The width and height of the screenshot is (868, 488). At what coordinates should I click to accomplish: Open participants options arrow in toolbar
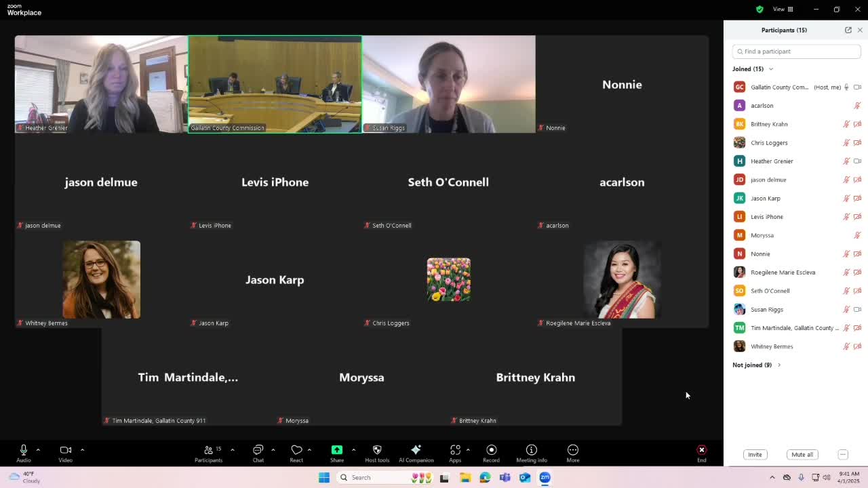(x=232, y=449)
